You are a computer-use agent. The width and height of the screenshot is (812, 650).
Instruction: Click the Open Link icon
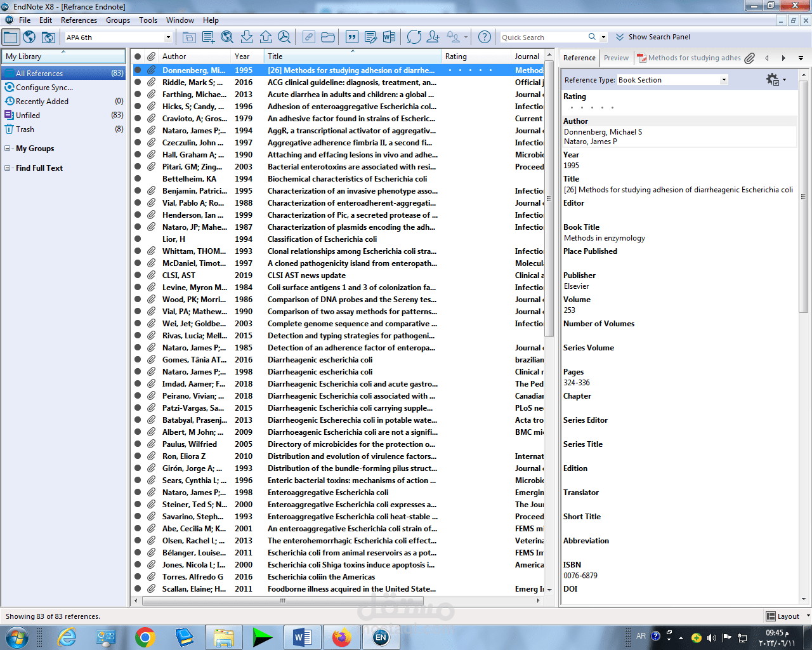point(309,37)
